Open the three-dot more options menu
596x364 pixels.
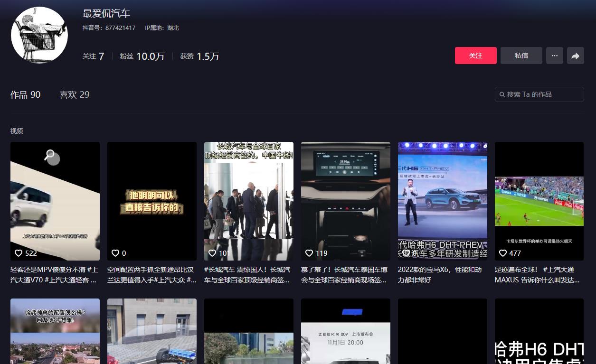554,56
